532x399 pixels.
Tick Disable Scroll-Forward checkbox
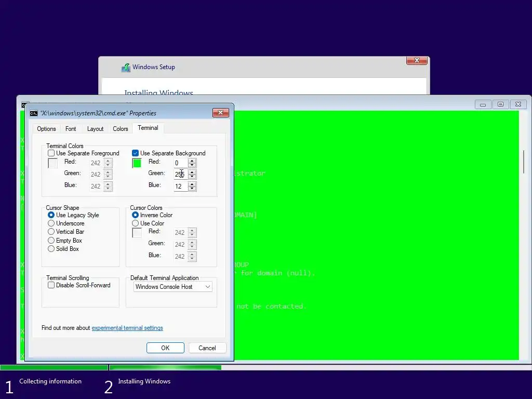(x=51, y=285)
